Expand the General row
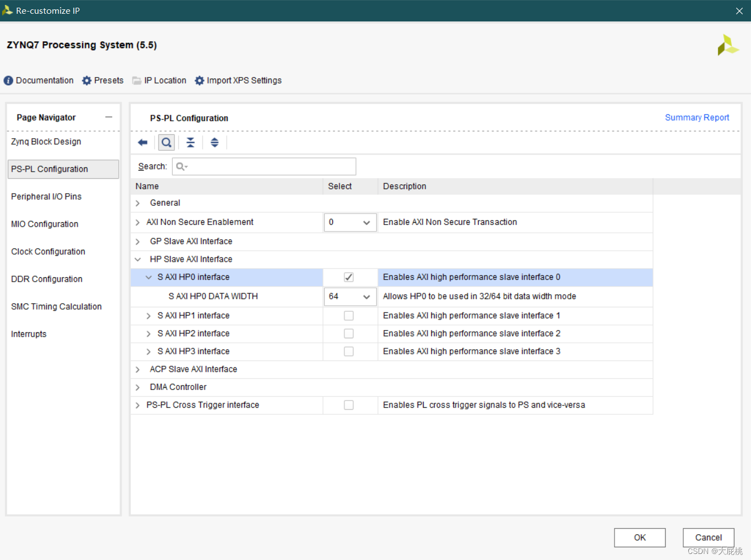The width and height of the screenshot is (751, 560). tap(138, 203)
